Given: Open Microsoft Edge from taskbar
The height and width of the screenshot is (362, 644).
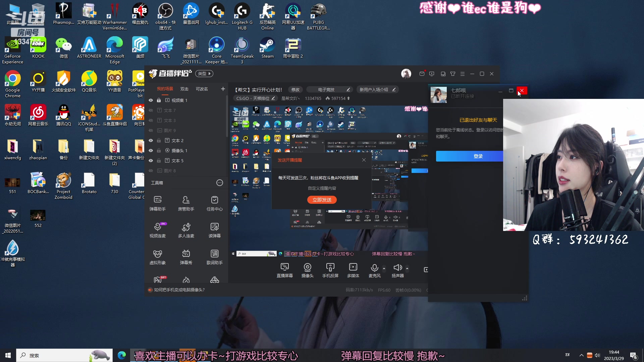Looking at the screenshot, I should point(121,355).
